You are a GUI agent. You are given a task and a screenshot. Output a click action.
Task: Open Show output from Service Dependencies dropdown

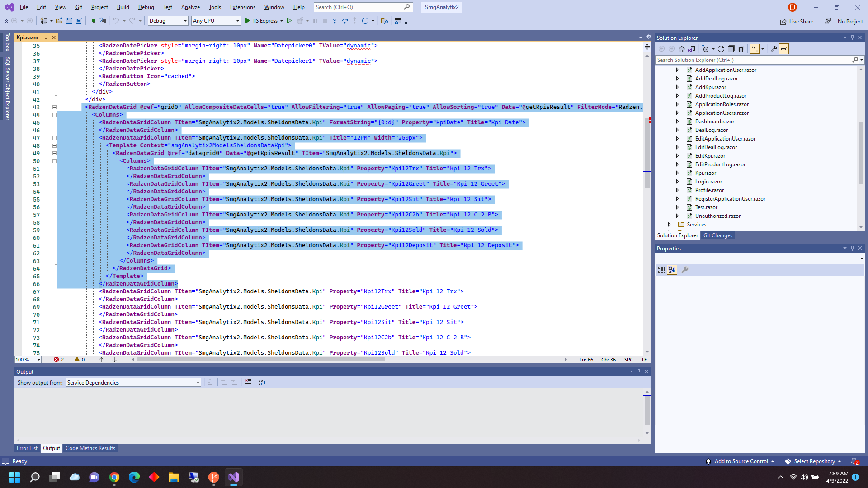tap(133, 383)
